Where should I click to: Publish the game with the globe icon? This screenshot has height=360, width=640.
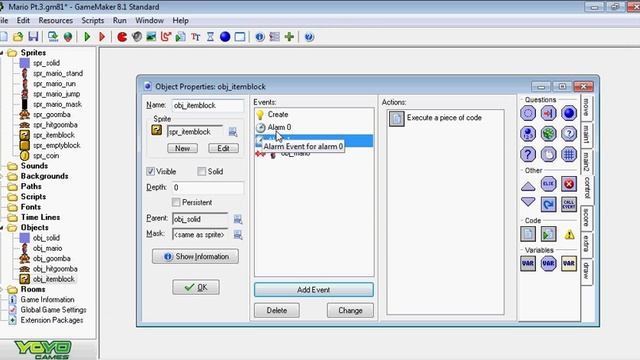coord(68,37)
